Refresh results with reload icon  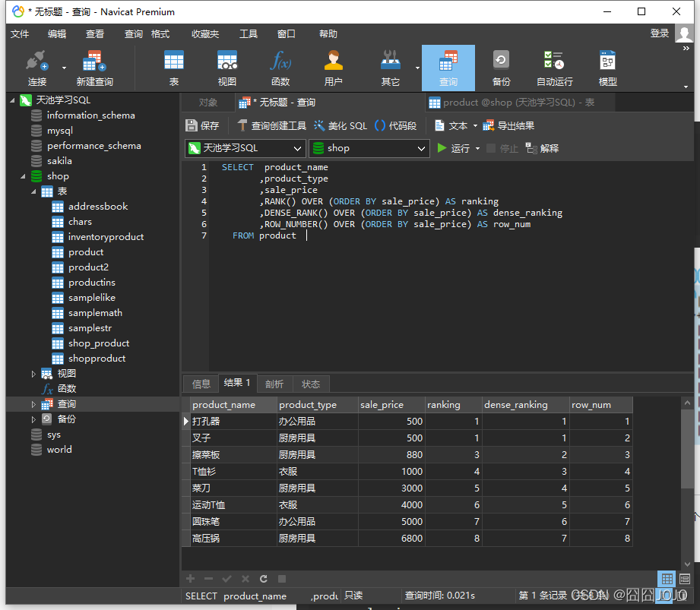click(264, 579)
